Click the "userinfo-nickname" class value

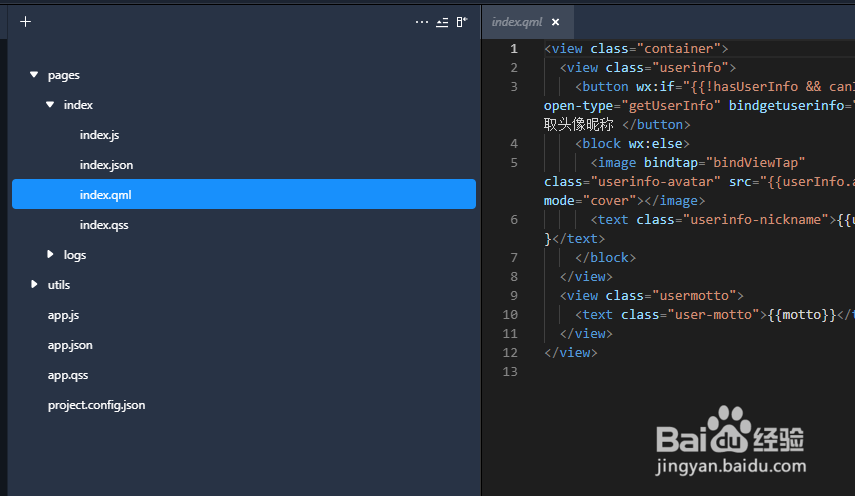(x=755, y=220)
